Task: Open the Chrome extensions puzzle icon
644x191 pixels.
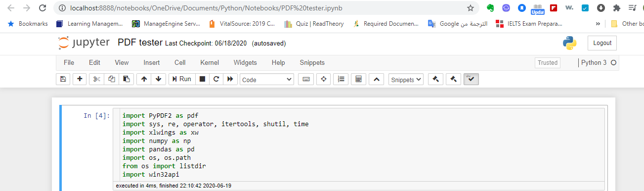Action: click(x=616, y=8)
